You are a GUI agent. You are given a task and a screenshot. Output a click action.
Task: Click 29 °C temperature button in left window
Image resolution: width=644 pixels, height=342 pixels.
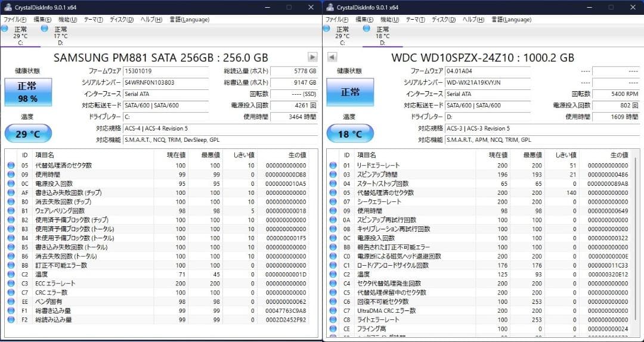[x=28, y=134]
